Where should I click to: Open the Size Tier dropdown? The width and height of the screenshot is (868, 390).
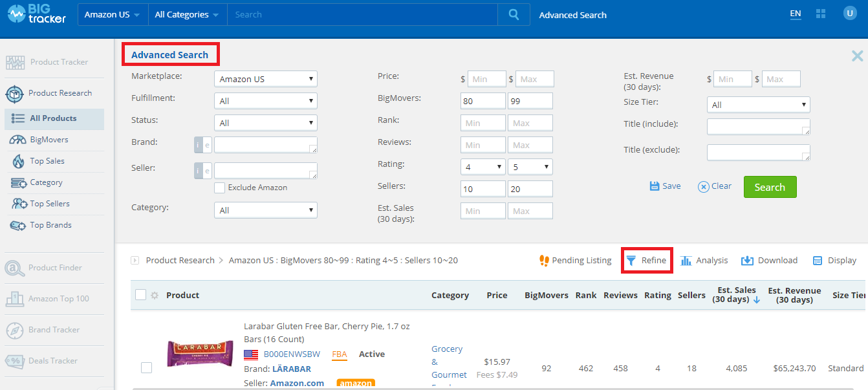click(x=759, y=105)
